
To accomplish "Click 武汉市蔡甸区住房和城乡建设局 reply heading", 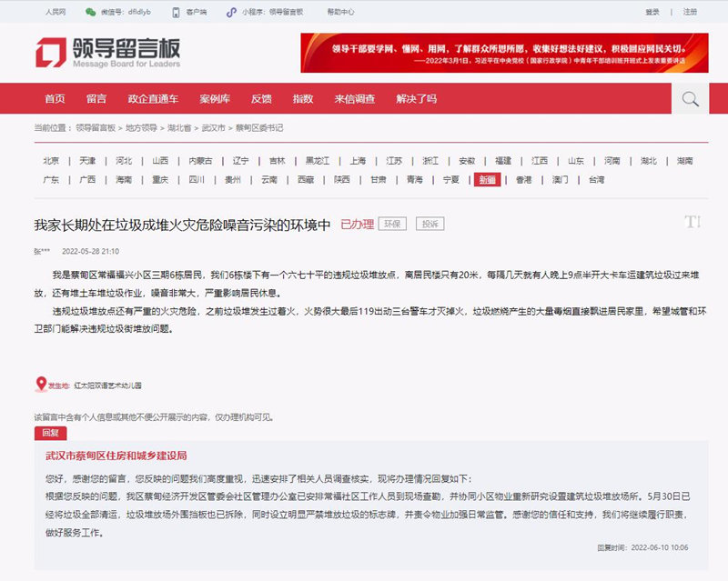I will click(x=116, y=456).
